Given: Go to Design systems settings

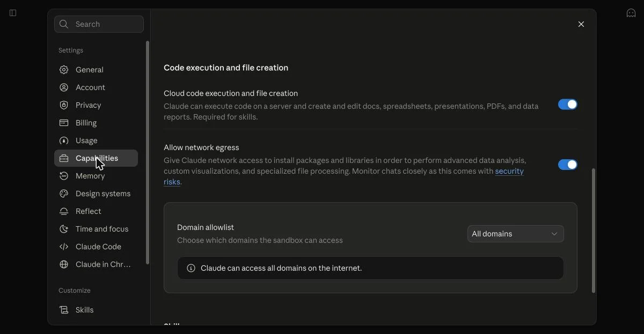Looking at the screenshot, I should coord(96,194).
